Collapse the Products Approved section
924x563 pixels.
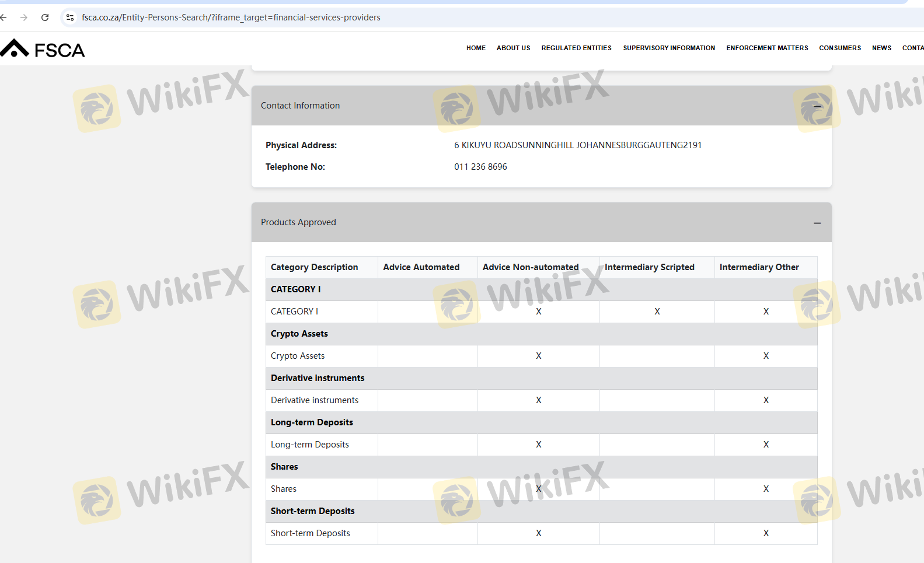(817, 223)
